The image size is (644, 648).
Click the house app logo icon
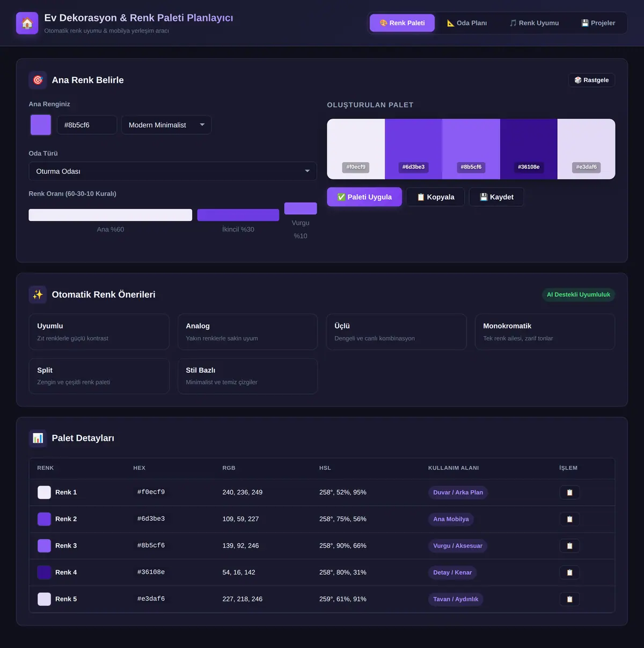point(27,23)
